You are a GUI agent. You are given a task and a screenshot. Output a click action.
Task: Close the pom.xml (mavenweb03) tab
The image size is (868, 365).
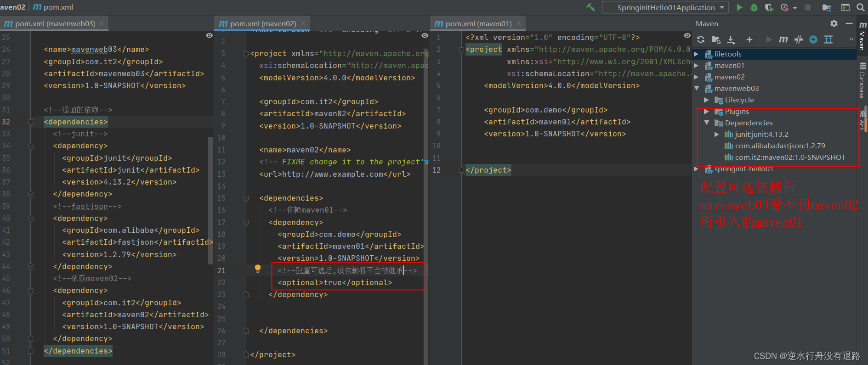[102, 23]
